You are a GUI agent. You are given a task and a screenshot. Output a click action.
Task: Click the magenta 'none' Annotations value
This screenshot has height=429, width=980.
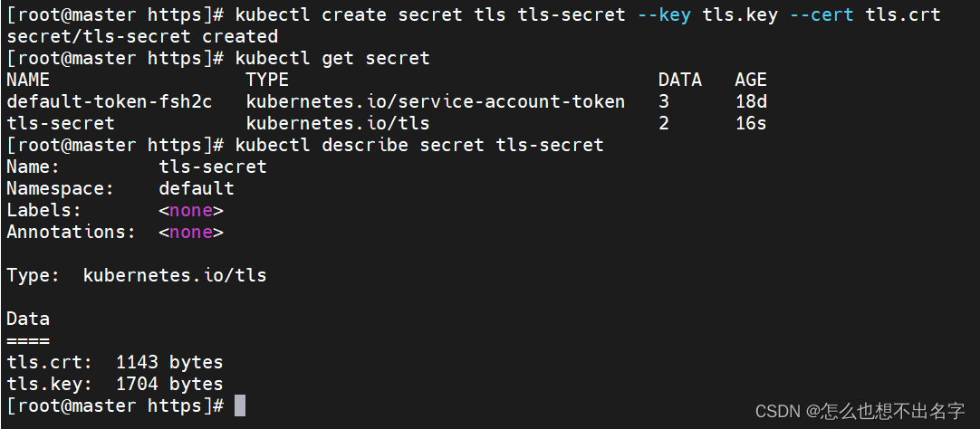(x=190, y=233)
